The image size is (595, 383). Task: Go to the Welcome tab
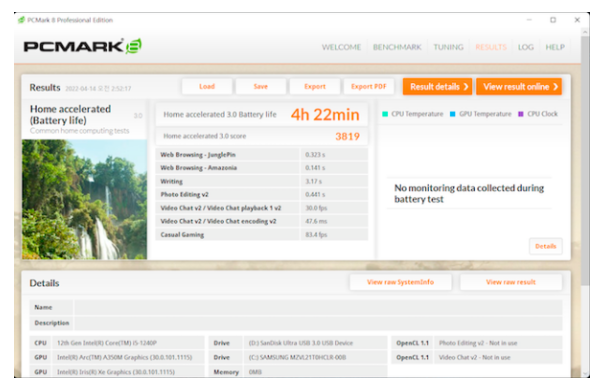tap(341, 47)
